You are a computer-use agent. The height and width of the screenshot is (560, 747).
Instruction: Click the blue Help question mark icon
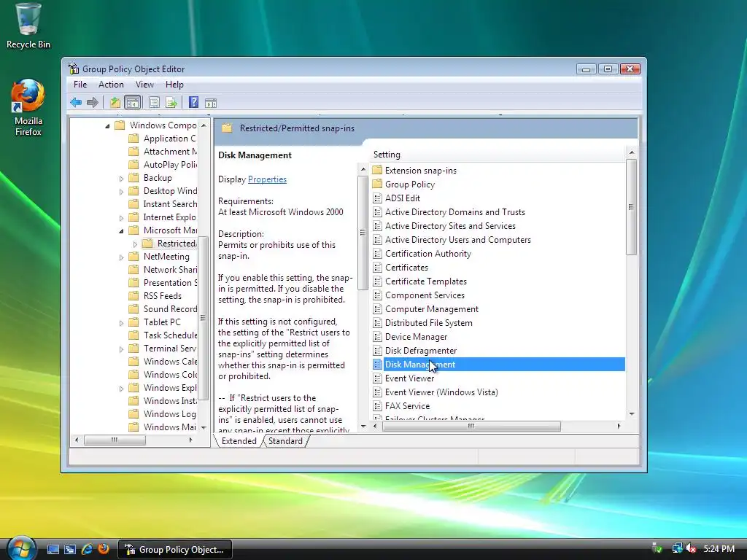(193, 102)
